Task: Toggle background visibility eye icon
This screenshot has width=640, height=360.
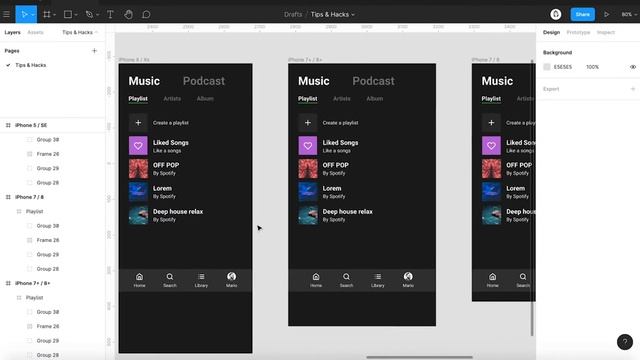Action: (x=632, y=67)
